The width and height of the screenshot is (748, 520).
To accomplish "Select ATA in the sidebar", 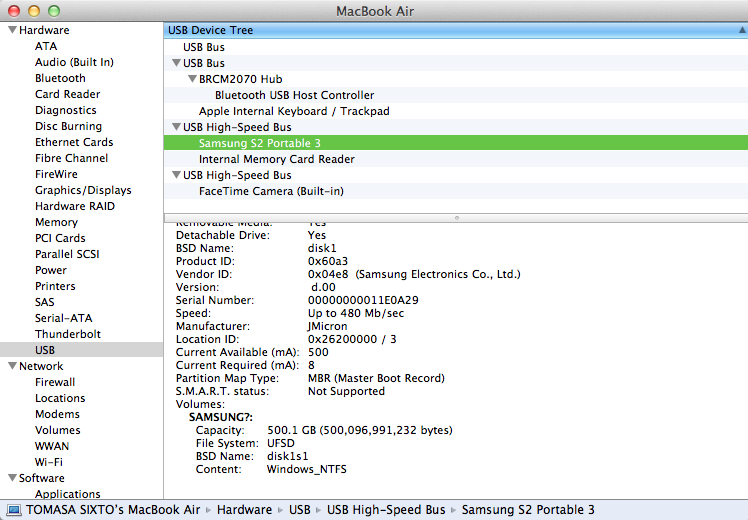I will (46, 46).
